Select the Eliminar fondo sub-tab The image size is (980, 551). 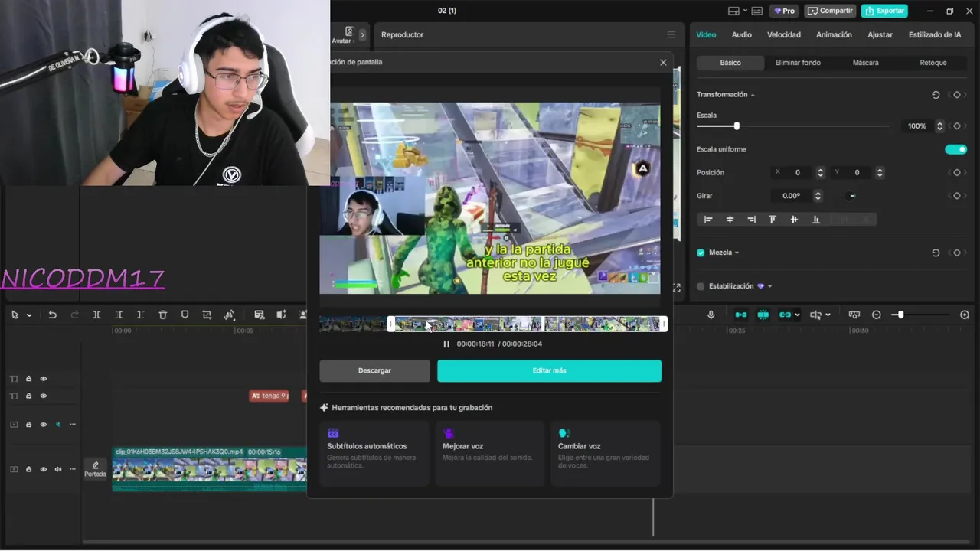click(798, 63)
